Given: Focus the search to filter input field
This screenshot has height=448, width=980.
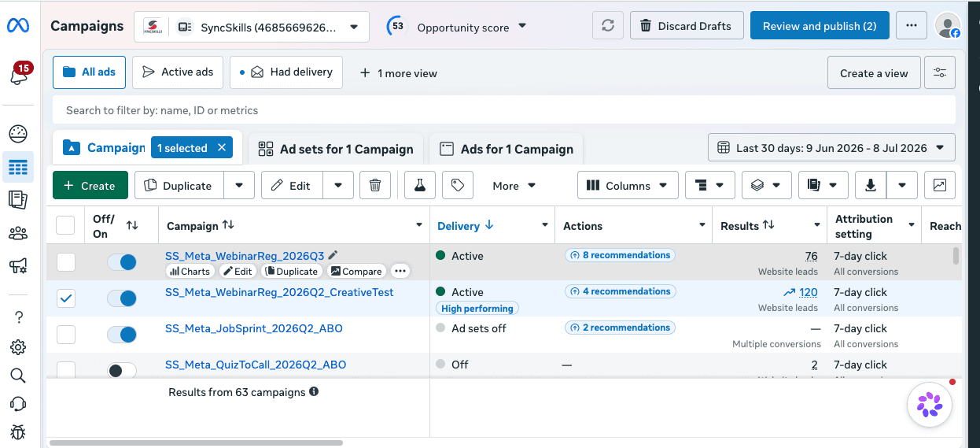Looking at the screenshot, I should (x=504, y=110).
